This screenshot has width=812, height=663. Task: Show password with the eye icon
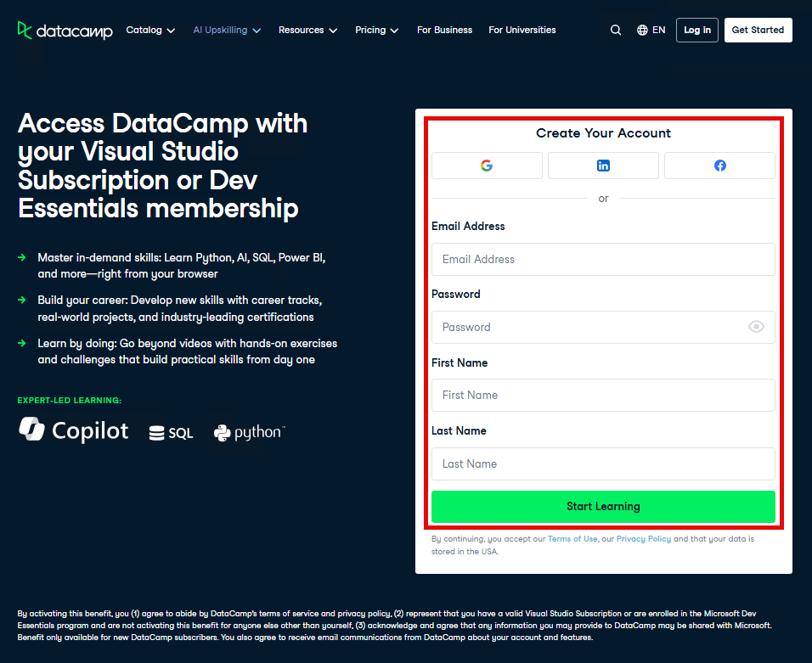pos(756,327)
